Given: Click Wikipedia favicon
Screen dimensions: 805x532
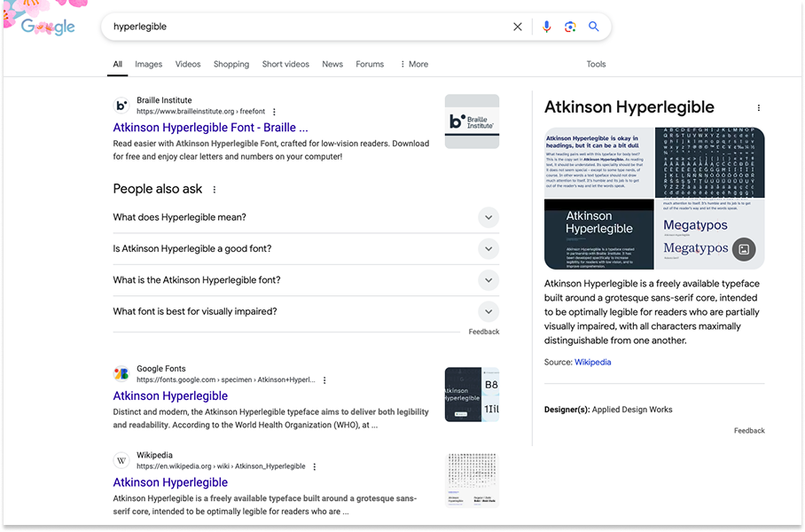Looking at the screenshot, I should pos(121,460).
